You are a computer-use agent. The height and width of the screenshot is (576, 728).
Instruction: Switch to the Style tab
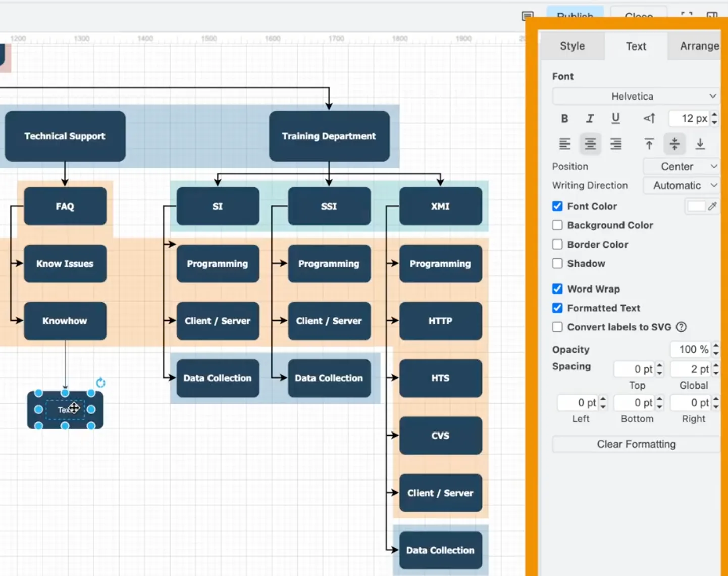point(572,46)
